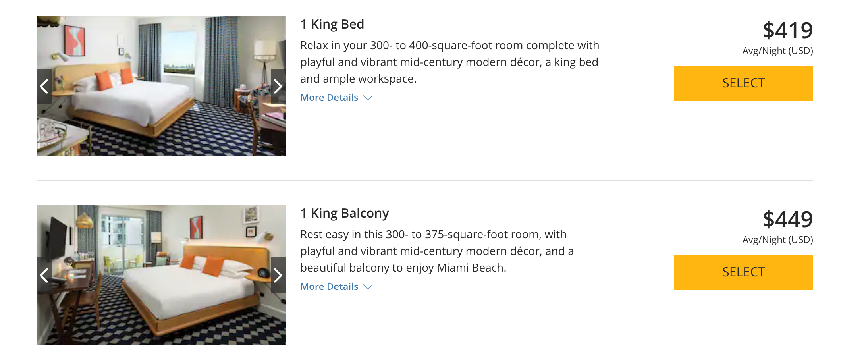
Task: Click the Miami Beach balcony description text
Action: pyautogui.click(x=437, y=251)
